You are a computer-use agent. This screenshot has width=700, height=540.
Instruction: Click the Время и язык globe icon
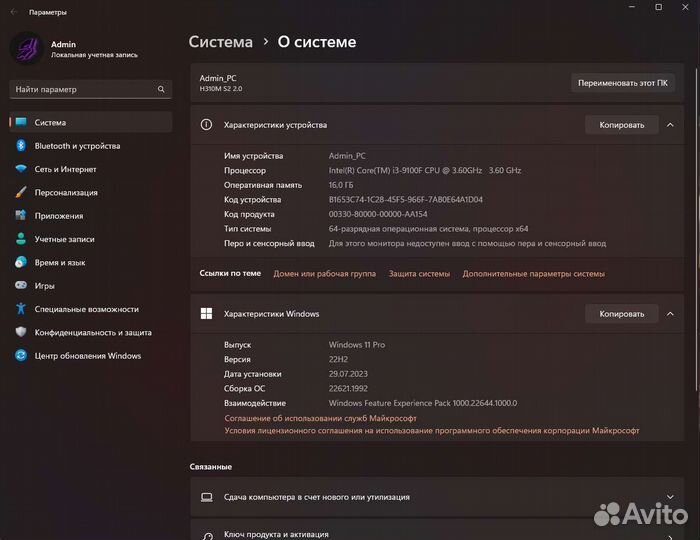[21, 262]
